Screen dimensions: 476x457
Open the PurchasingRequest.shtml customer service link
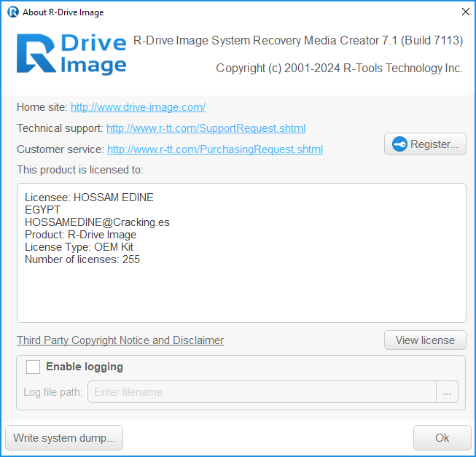coord(215,149)
